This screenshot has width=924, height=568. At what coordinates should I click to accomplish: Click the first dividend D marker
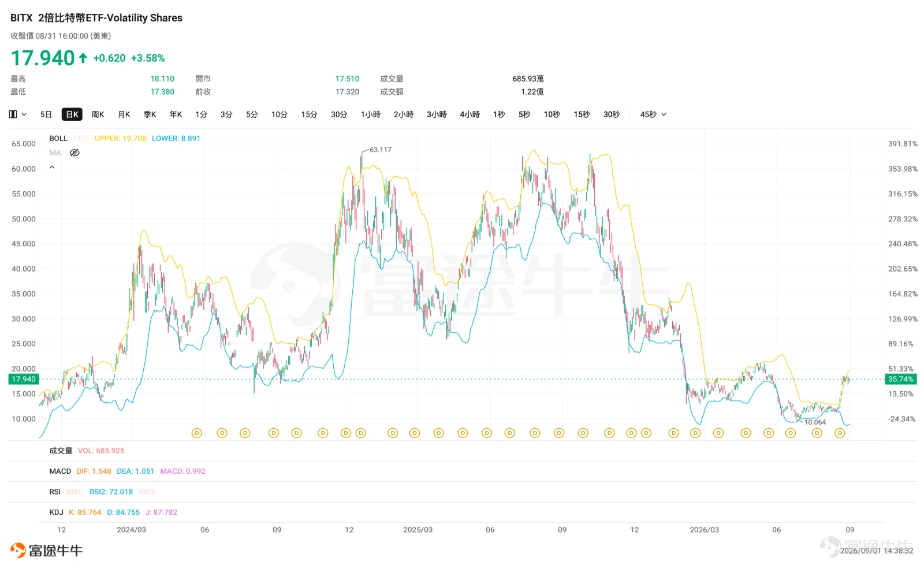(197, 433)
